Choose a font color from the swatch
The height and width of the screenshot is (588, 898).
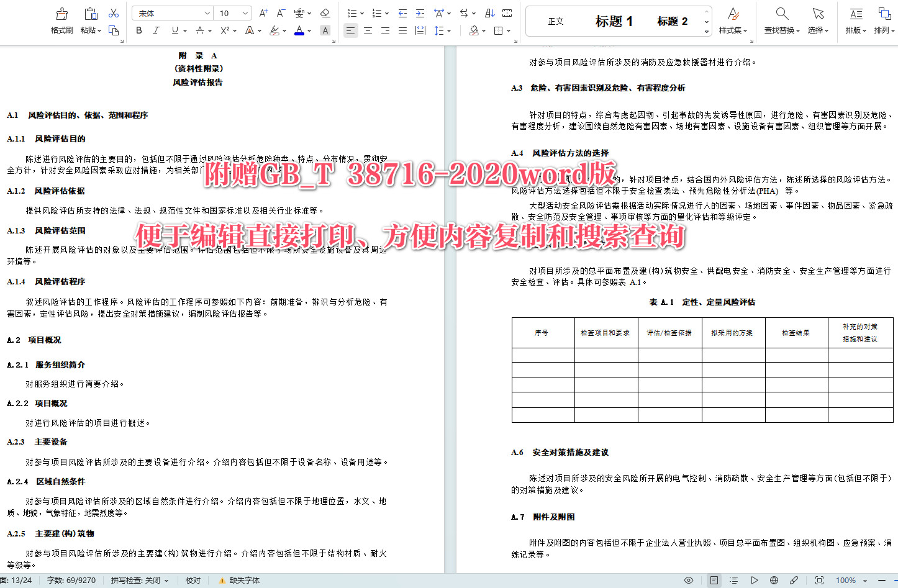[x=298, y=30]
